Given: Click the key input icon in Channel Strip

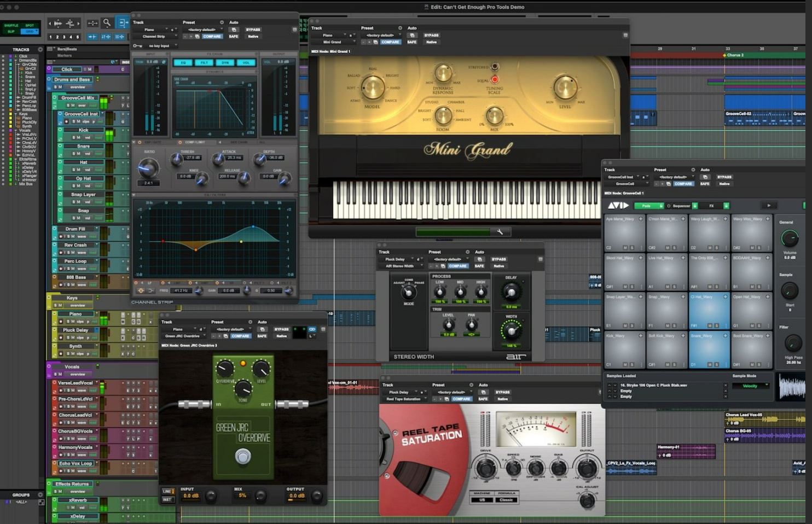Looking at the screenshot, I should click(137, 46).
